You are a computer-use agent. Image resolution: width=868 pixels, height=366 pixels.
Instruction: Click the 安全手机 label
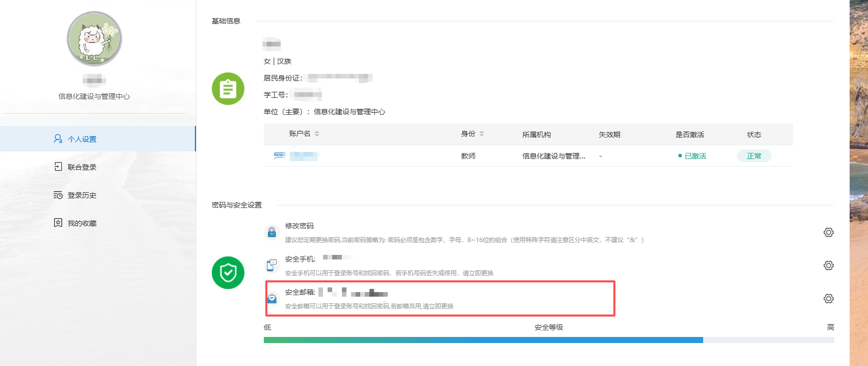[300, 259]
